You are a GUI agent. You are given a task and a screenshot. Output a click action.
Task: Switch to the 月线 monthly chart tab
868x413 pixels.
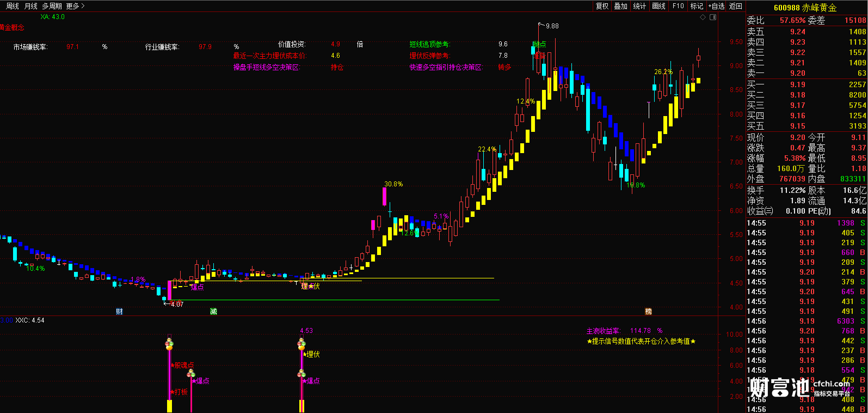click(31, 6)
